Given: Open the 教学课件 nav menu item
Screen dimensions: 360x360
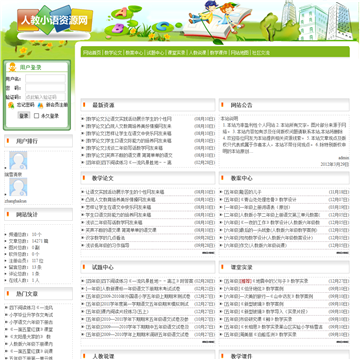Looking at the screenshot, I should [x=218, y=53].
